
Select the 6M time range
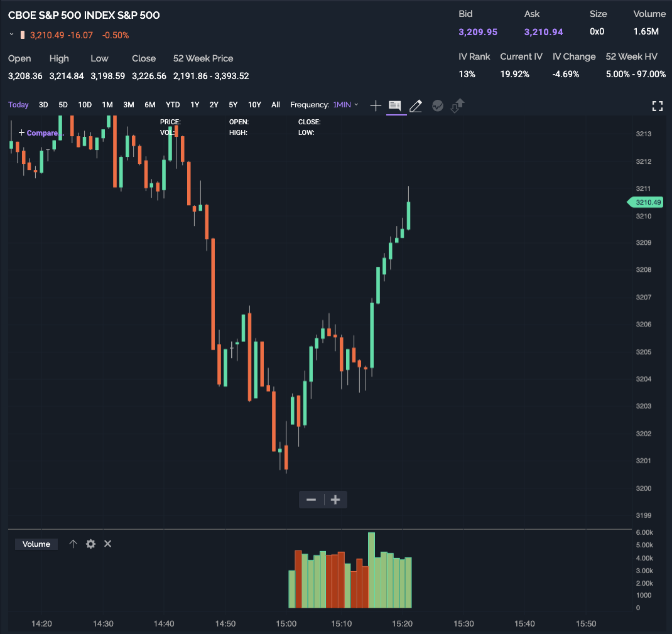point(150,105)
